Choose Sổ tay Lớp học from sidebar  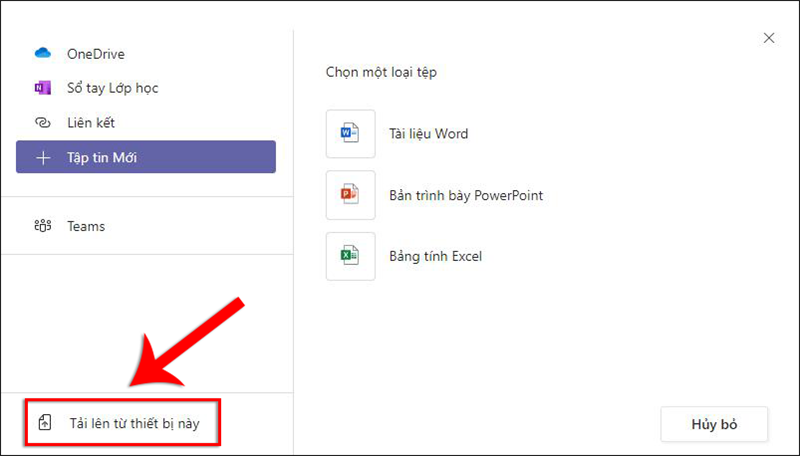(112, 88)
